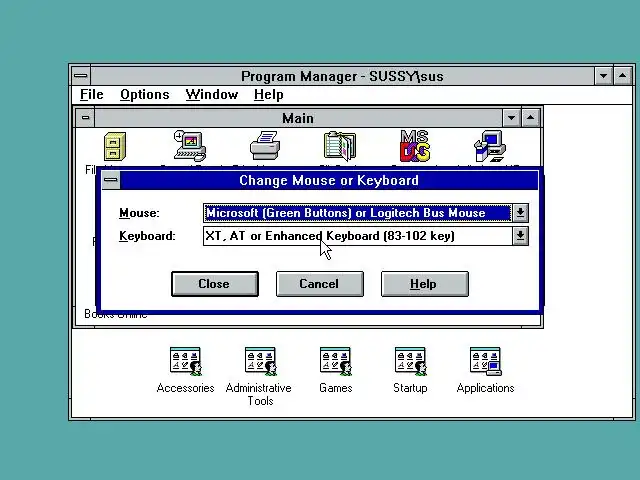Open the Accessories program group icon
The width and height of the screenshot is (640, 480).
coord(186,362)
